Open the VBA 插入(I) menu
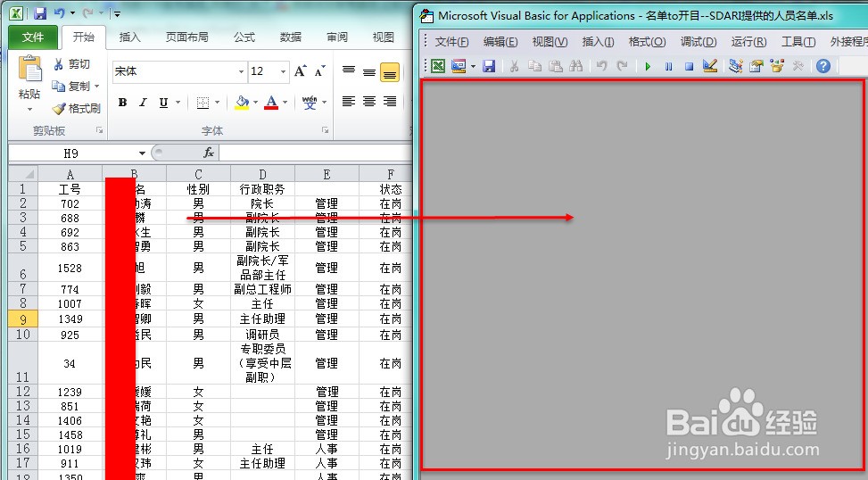Screen dimensions: 868x480 coord(598,42)
